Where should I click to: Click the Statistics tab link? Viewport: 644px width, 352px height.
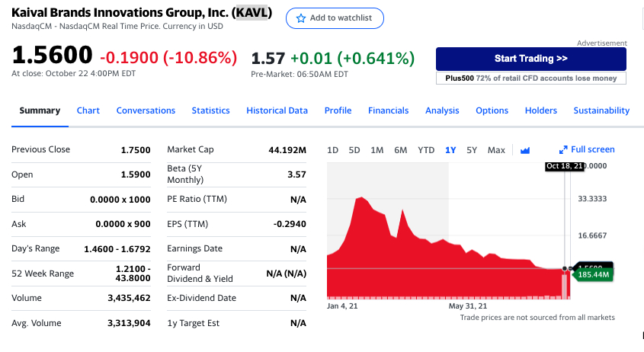coord(210,110)
